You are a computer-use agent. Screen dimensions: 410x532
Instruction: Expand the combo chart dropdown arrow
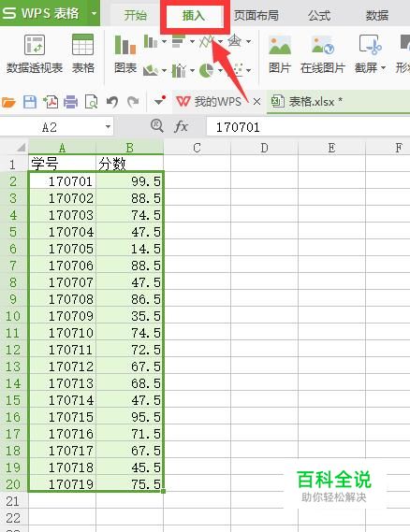pyautogui.click(x=192, y=70)
